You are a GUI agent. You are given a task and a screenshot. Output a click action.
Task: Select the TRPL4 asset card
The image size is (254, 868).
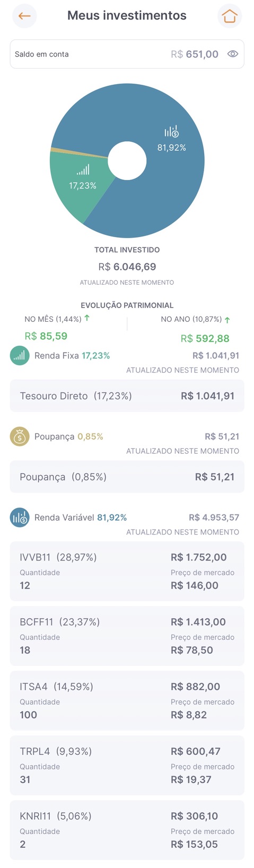pos(127,765)
